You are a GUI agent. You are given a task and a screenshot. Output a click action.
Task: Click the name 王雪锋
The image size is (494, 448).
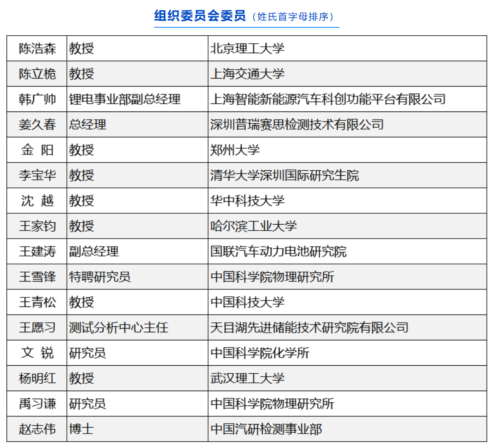pos(37,277)
